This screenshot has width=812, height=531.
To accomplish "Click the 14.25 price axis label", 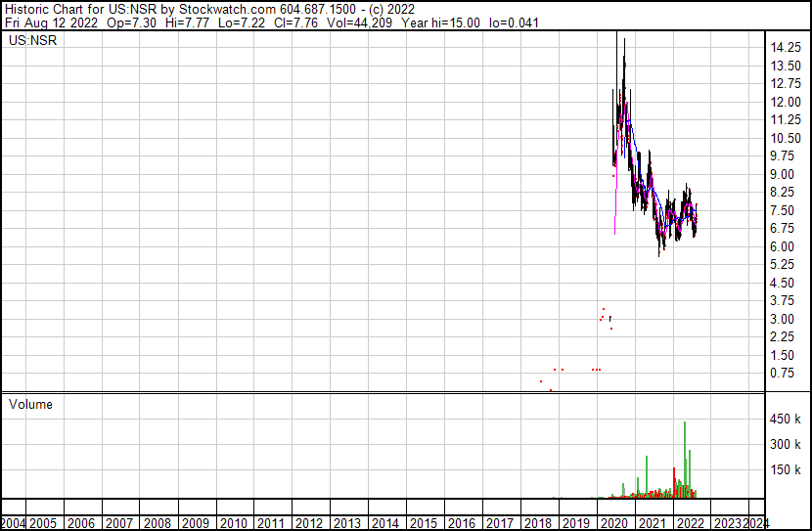I will tap(787, 48).
